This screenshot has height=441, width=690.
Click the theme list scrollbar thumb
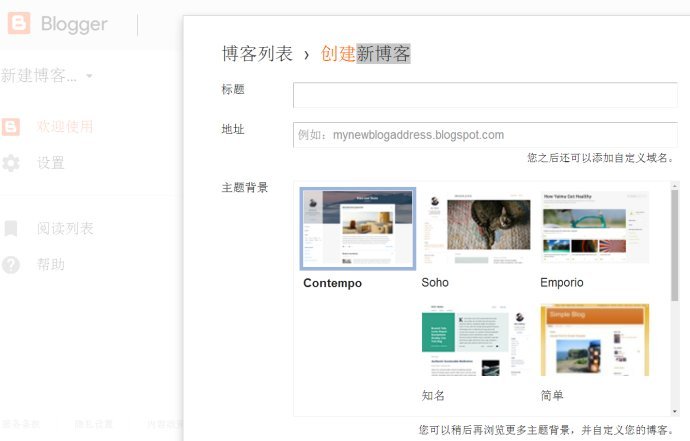coord(675,245)
